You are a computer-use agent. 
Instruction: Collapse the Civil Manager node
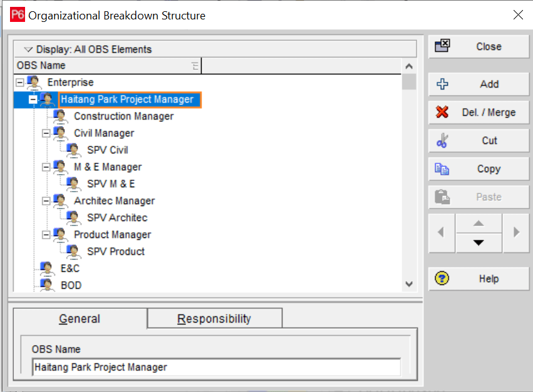point(46,133)
